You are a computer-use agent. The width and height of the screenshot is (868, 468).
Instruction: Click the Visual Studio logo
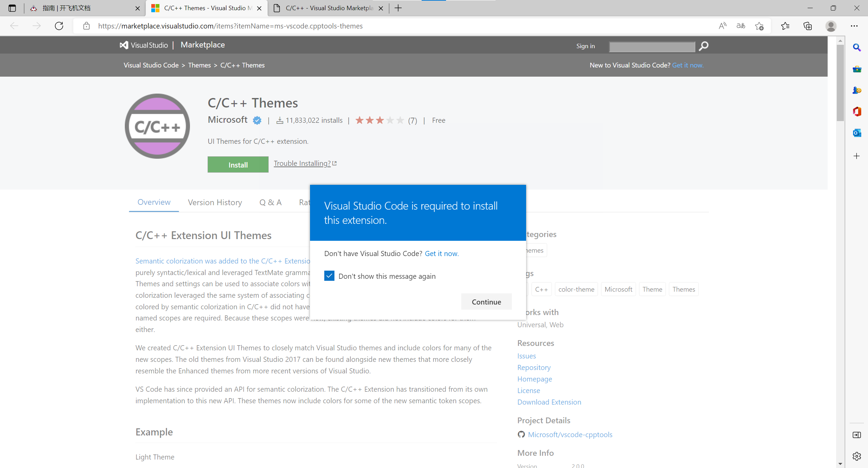144,45
